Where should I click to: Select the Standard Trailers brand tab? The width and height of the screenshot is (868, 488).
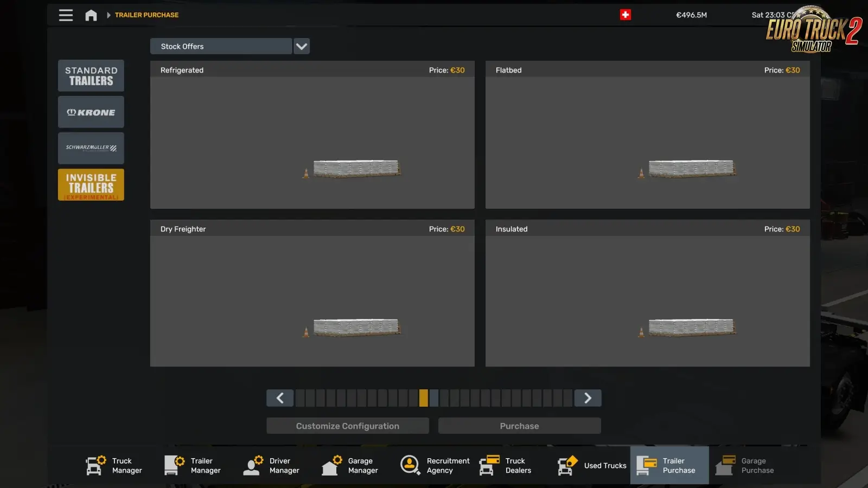pyautogui.click(x=91, y=76)
